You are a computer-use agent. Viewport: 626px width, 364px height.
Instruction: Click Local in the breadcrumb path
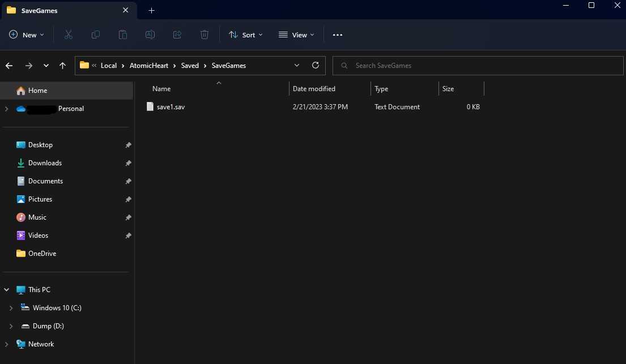[x=109, y=66]
